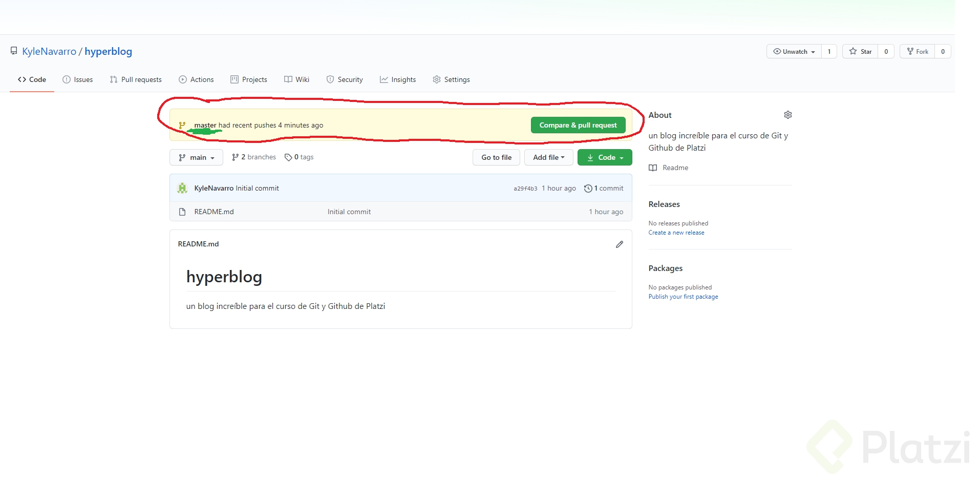The height and width of the screenshot is (479, 980).
Task: Fork the hyperblog repository
Action: tap(918, 51)
